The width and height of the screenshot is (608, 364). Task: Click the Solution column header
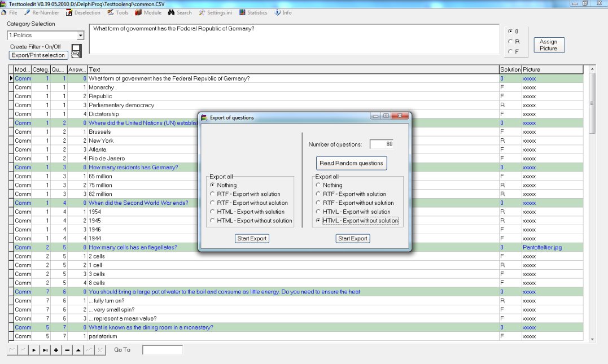click(x=510, y=69)
